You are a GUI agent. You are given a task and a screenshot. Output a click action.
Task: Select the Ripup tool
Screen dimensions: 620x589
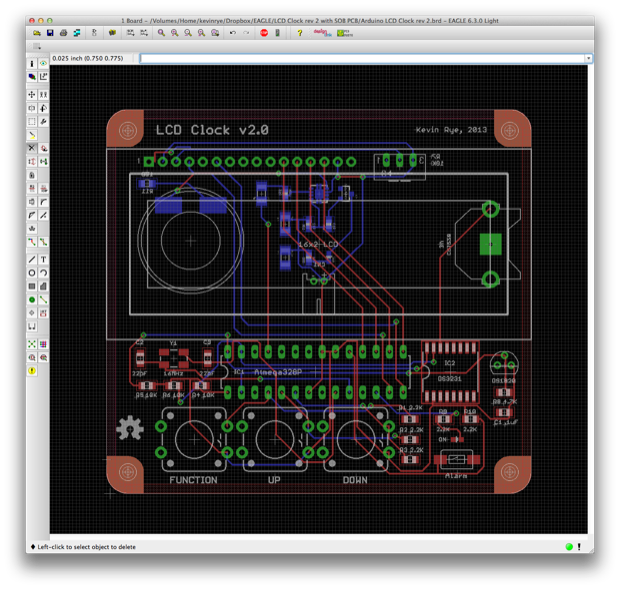(x=43, y=242)
